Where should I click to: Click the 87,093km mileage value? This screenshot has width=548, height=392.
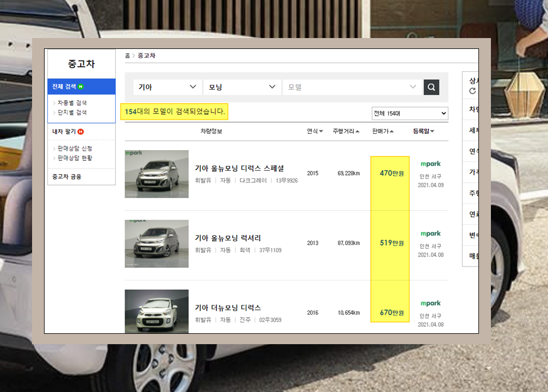coord(349,243)
